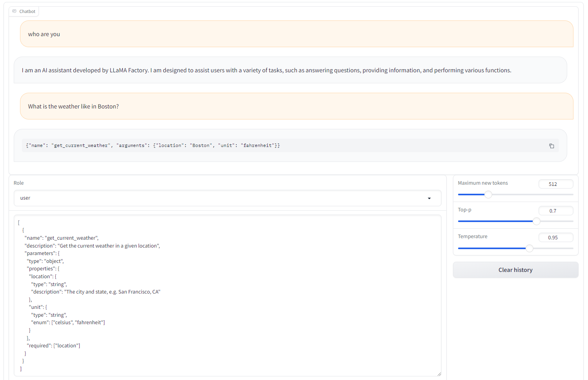This screenshot has height=380, width=588.
Task: Click the Role field label
Action: [x=19, y=183]
